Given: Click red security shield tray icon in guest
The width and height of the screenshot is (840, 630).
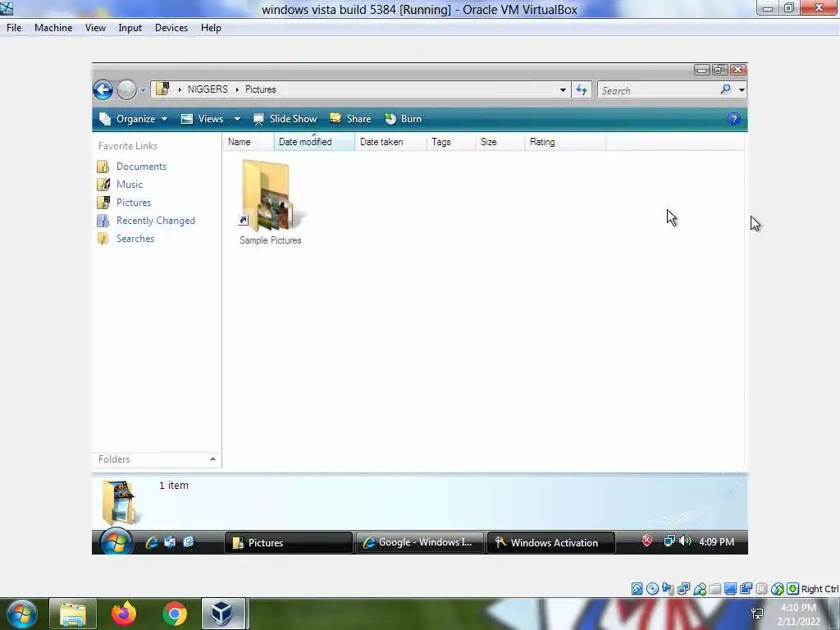Looking at the screenshot, I should pyautogui.click(x=647, y=541).
